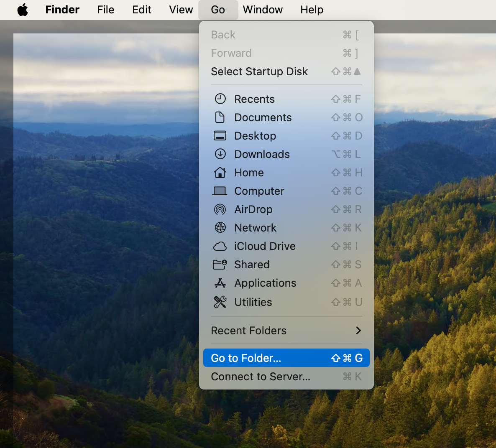Click the Documents page icon
The height and width of the screenshot is (448, 496).
220,117
